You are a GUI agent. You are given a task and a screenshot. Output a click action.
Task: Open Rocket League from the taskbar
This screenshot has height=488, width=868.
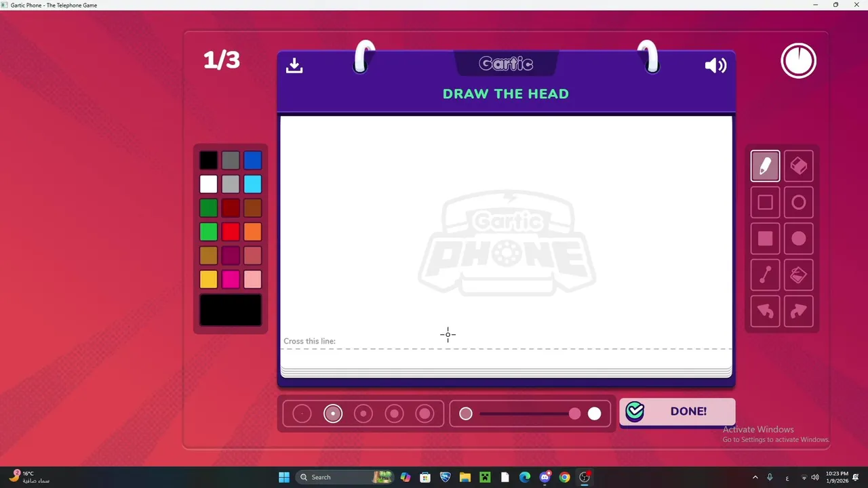[445, 477]
